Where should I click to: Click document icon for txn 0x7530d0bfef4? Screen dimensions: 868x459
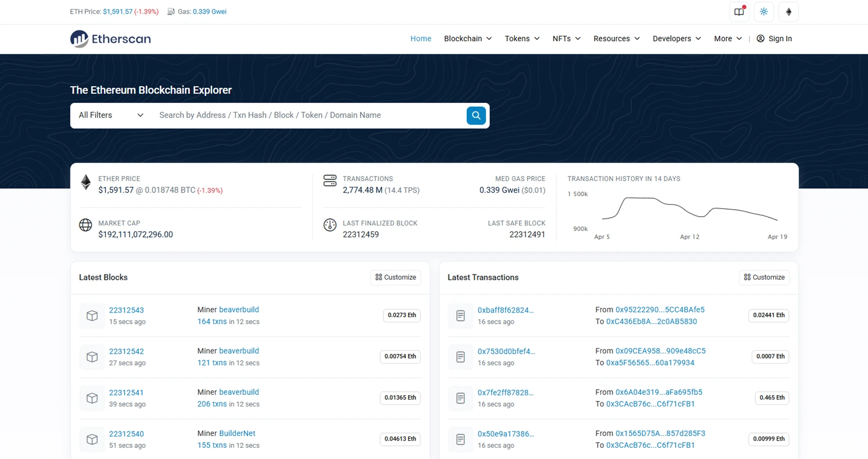[460, 357]
